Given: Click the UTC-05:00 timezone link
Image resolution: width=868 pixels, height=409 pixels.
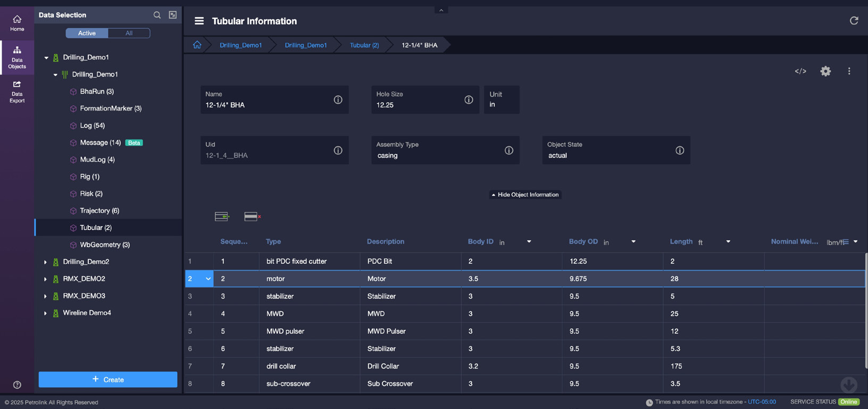Looking at the screenshot, I should coord(762,402).
